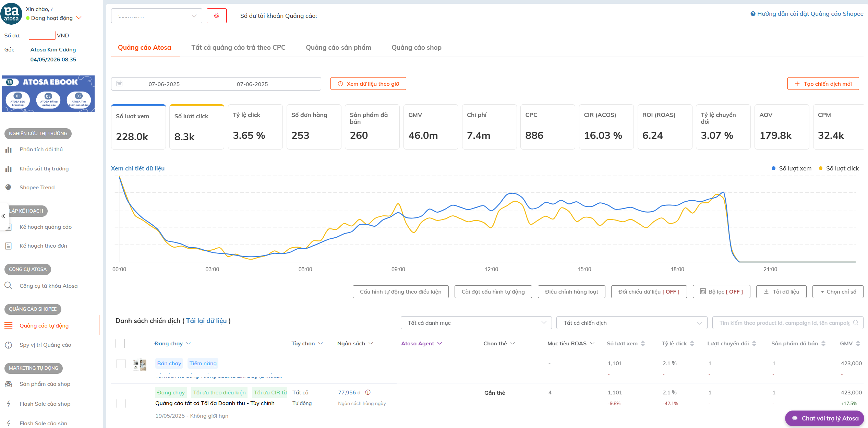Click the Phân tích đối thủ chart icon
This screenshot has height=428, width=868.
click(9, 150)
